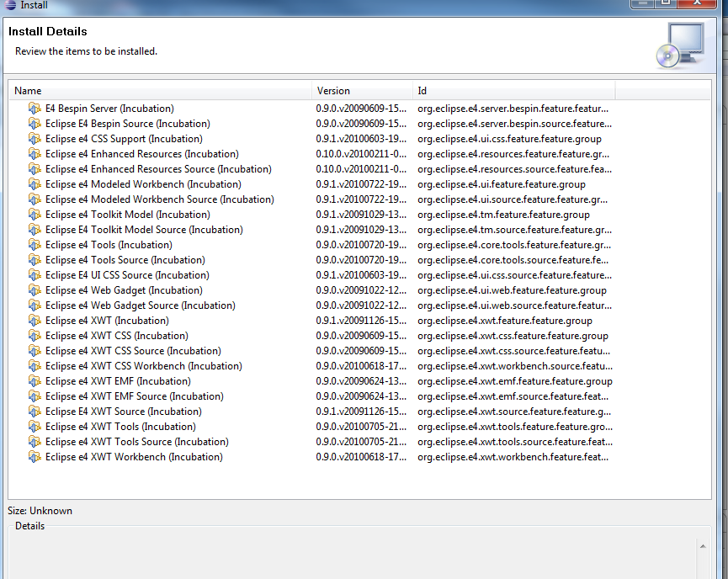Select icon of Eclipse e4 Enhanced Resources (Incubation)

pyautogui.click(x=35, y=154)
